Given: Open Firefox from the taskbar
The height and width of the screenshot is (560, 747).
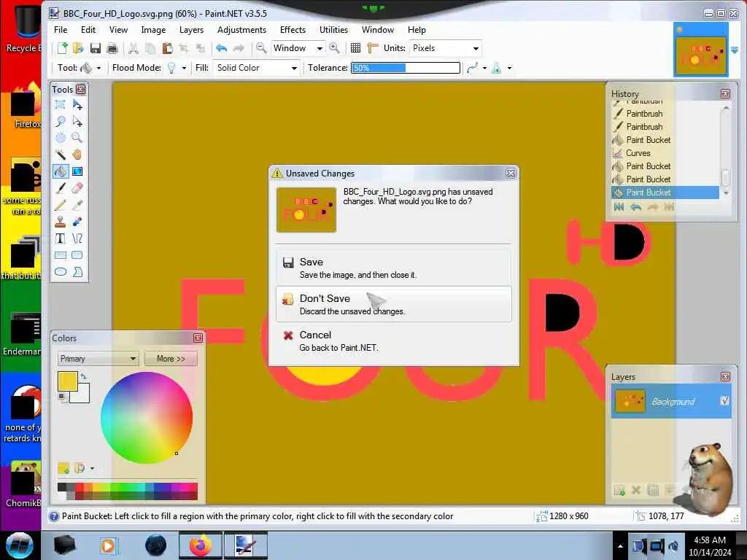Looking at the screenshot, I should (200, 545).
